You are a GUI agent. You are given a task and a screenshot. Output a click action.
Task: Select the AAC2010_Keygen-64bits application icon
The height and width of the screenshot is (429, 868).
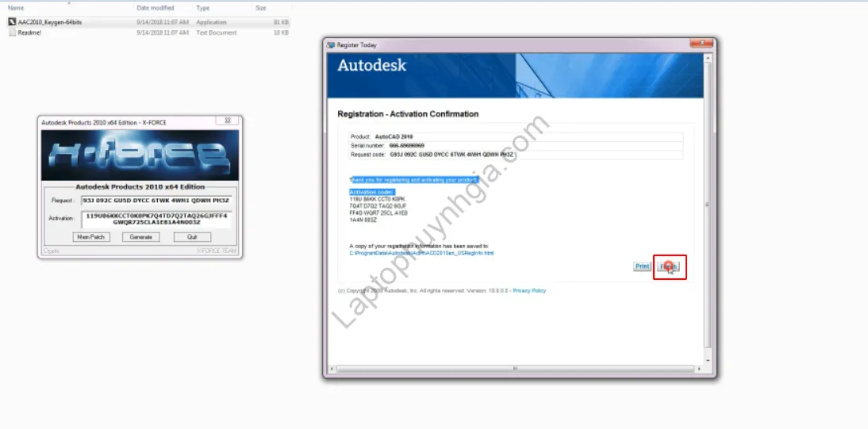tap(12, 22)
